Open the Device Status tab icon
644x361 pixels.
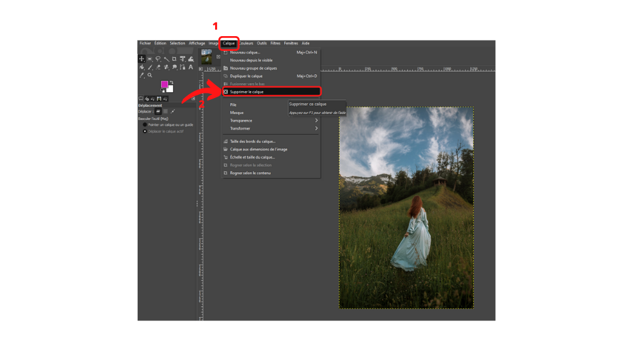pyautogui.click(x=147, y=99)
